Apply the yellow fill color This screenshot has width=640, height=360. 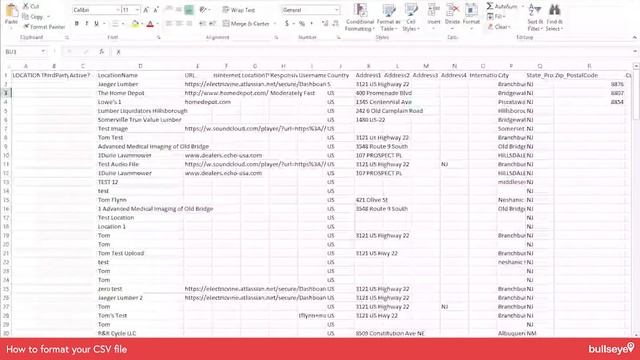(135, 24)
